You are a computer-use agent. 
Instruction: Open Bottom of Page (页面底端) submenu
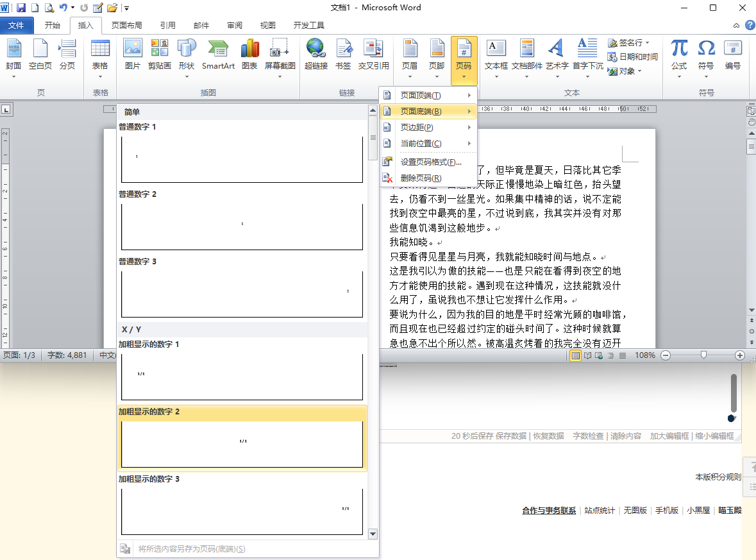(x=428, y=112)
